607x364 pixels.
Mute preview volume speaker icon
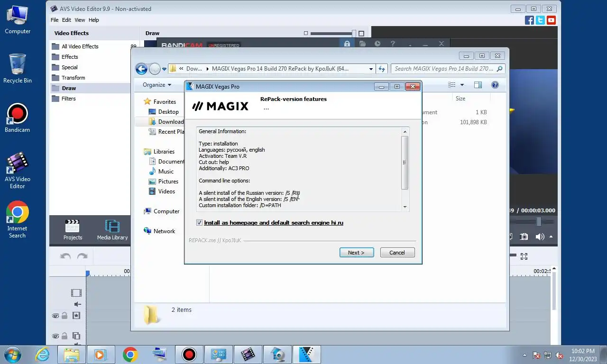pyautogui.click(x=540, y=237)
